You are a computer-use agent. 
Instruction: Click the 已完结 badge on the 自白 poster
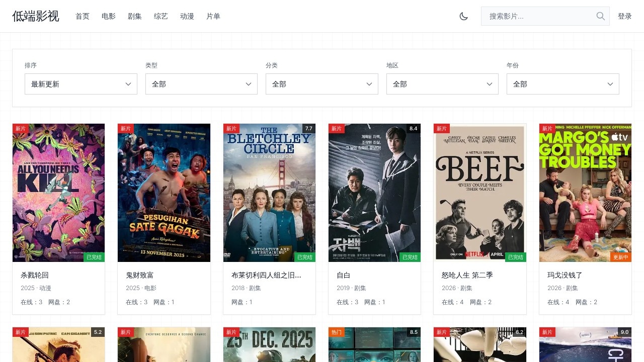click(x=410, y=257)
